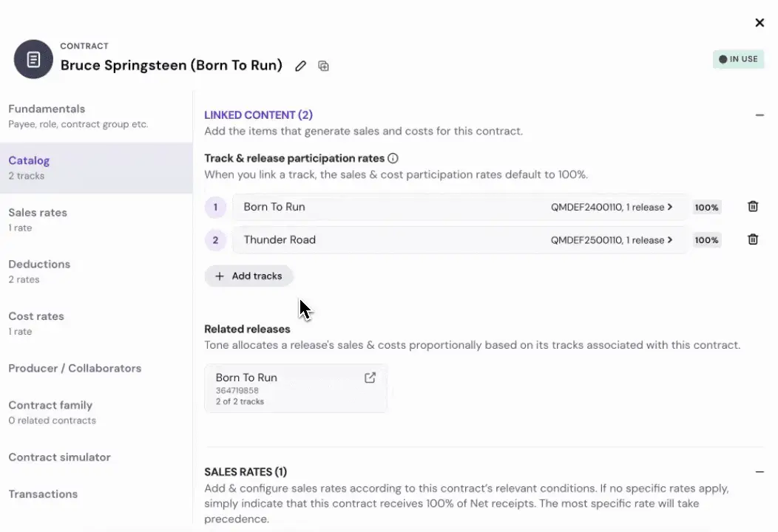Select the Born To Run track row
Viewport: 778px width, 532px height.
461,207
